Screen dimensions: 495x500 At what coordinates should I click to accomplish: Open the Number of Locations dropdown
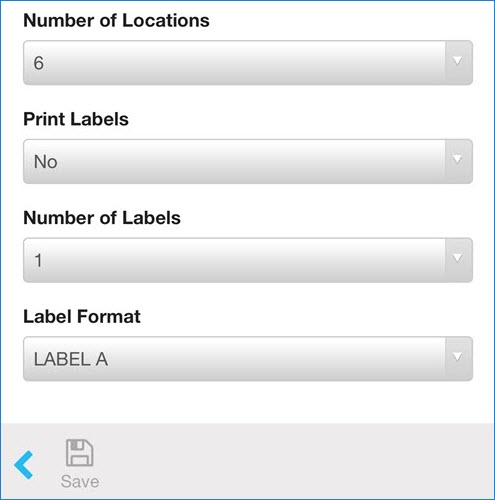pos(248,63)
